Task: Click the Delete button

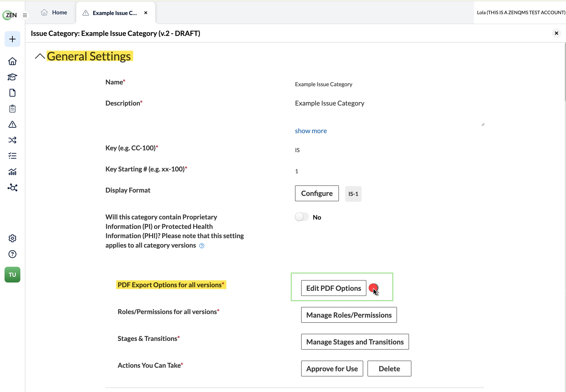Action: coord(389,368)
